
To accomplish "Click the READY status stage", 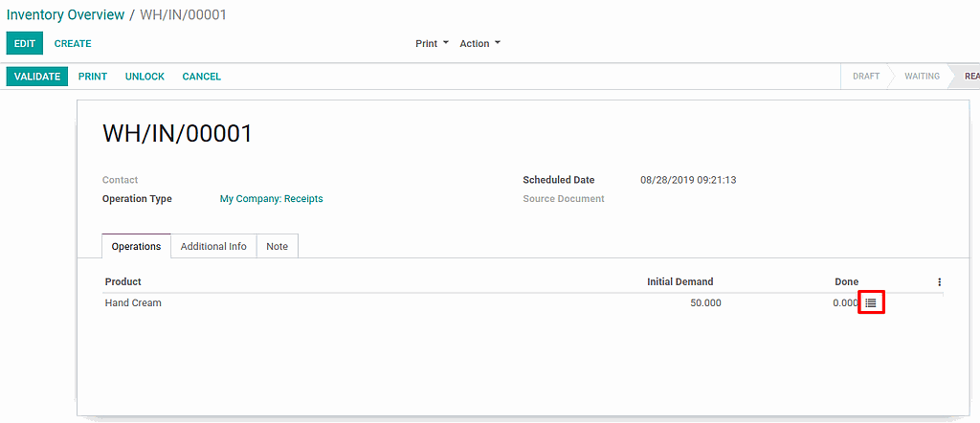I will (969, 77).
